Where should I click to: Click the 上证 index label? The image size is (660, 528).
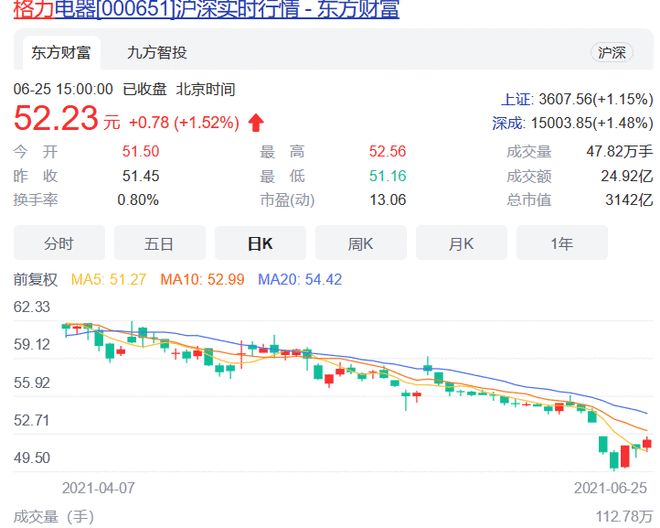click(517, 99)
